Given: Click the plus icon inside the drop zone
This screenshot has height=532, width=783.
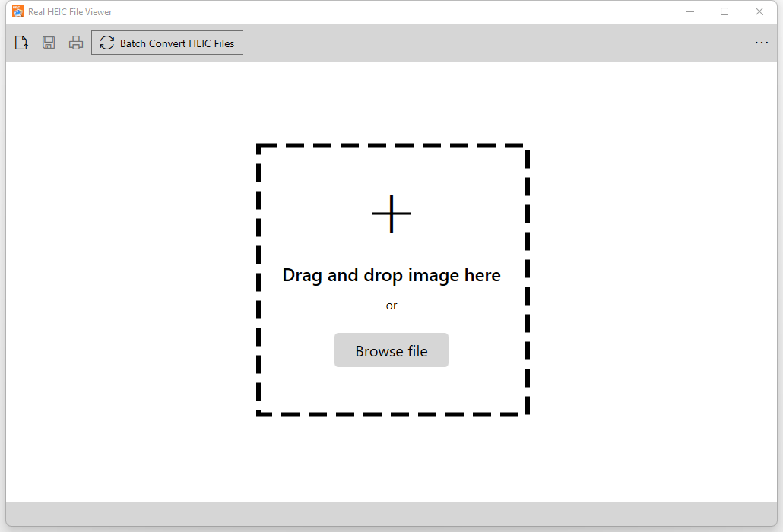Looking at the screenshot, I should (391, 214).
